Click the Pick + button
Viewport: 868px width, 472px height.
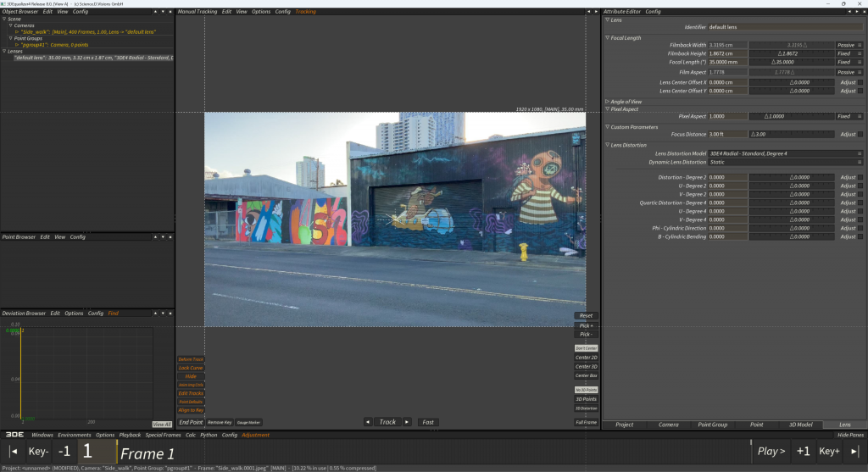tap(586, 326)
